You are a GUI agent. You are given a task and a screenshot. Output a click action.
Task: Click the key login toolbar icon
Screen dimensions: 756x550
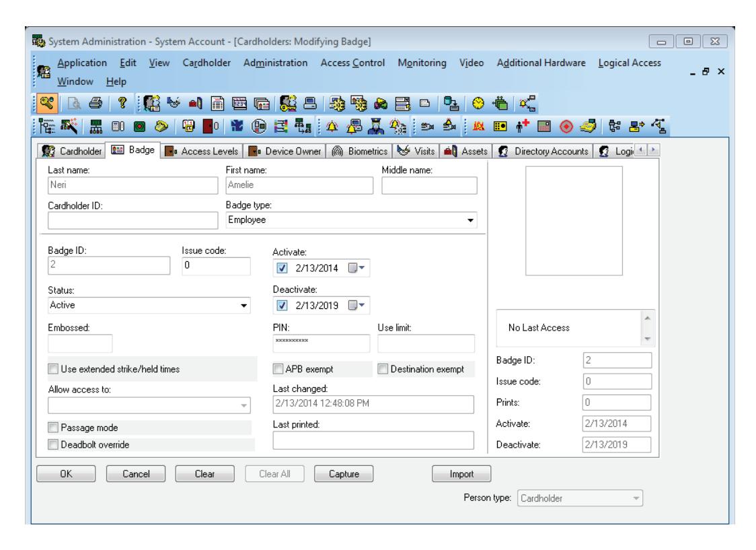point(47,103)
